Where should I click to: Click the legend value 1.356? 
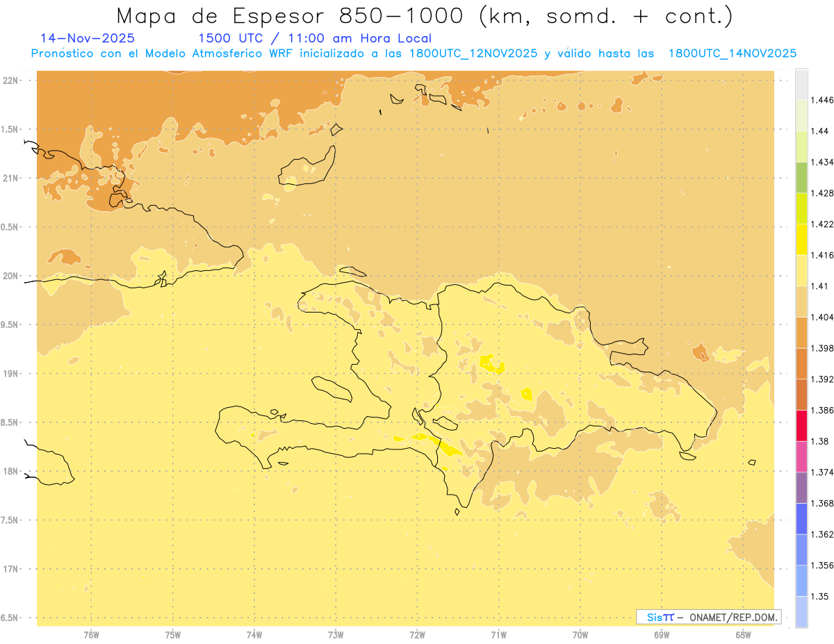click(822, 565)
